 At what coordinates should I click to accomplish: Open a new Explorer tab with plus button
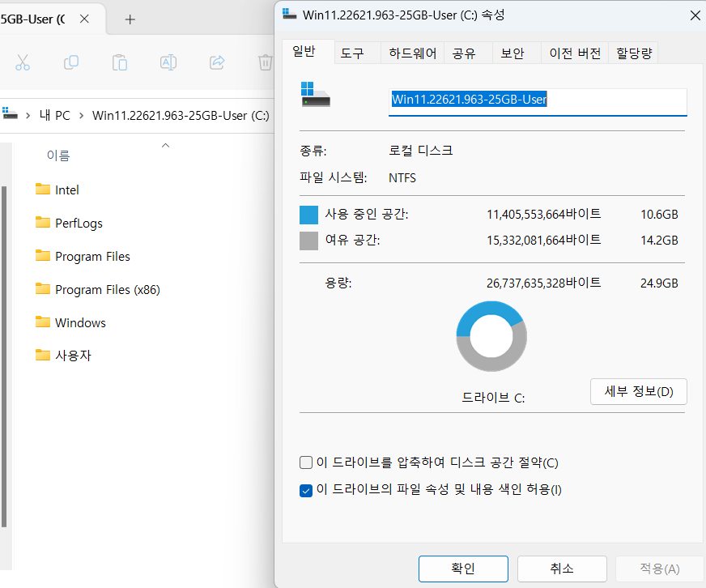pyautogui.click(x=130, y=19)
